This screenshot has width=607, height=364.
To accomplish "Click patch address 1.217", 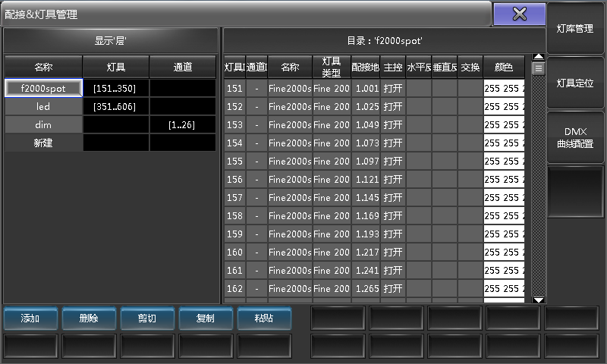I will click(x=366, y=252).
